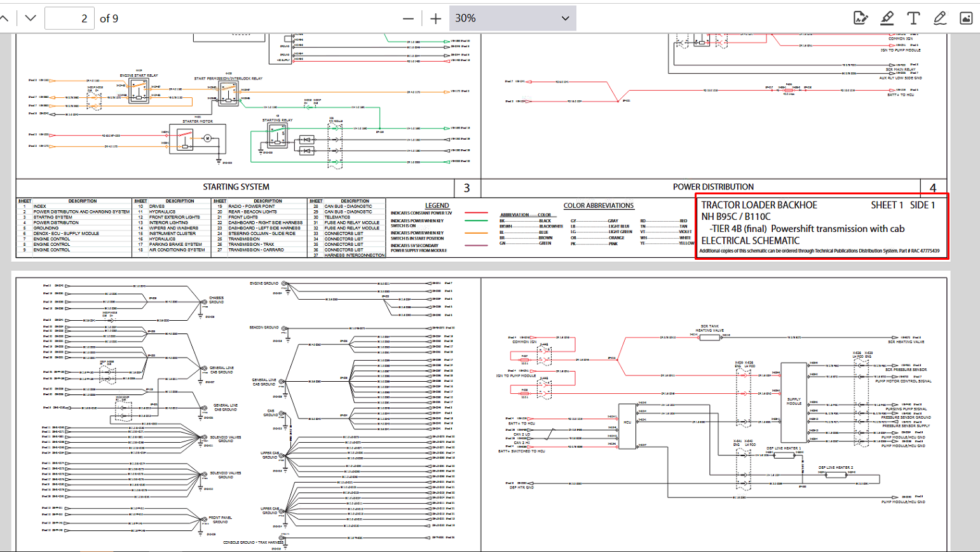
Task: Click the POWER DISTRIBUTION sheet title
Action: (713, 187)
